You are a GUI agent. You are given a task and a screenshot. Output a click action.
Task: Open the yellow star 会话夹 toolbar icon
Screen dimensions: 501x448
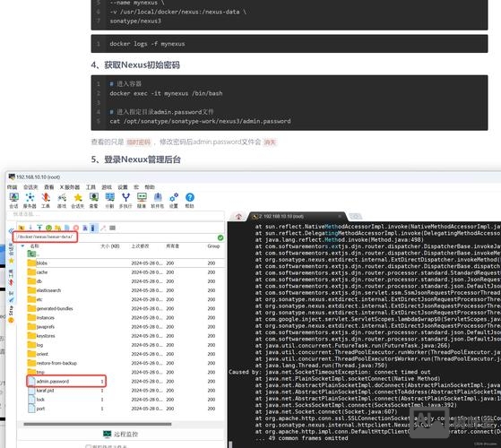[x=78, y=200]
